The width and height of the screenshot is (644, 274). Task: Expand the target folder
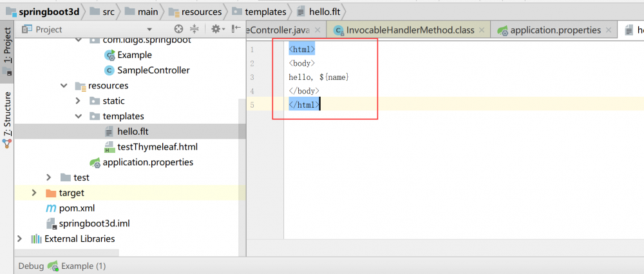click(34, 193)
